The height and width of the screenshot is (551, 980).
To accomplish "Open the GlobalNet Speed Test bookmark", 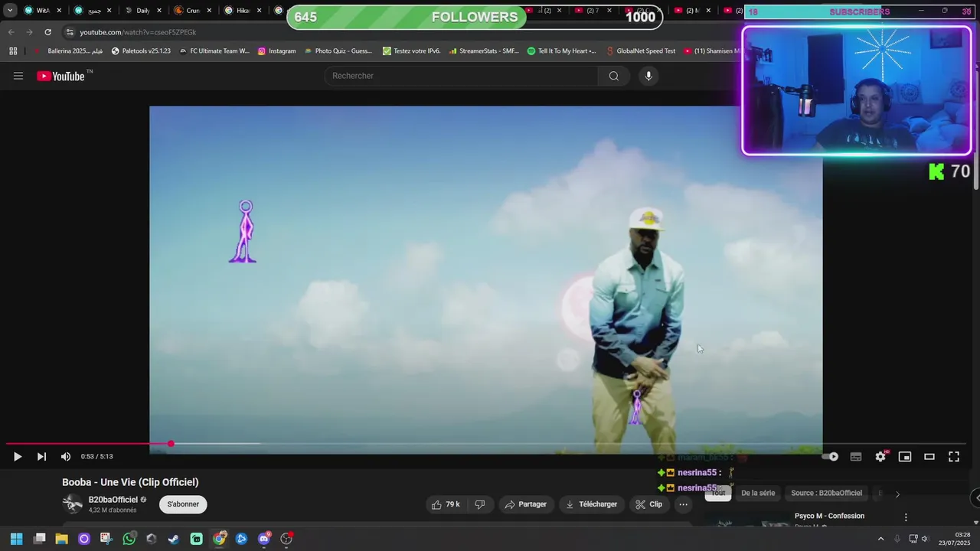I will 640,51.
